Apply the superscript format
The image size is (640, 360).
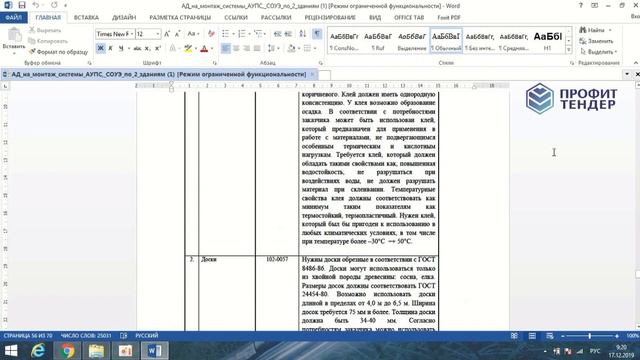pyautogui.click(x=158, y=49)
